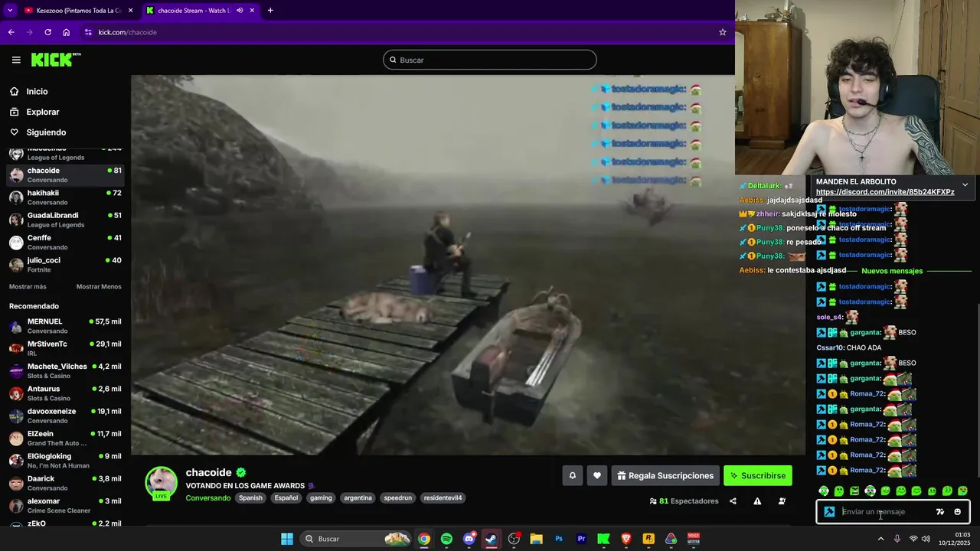Open Premiere Pro from the taskbar
Image resolution: width=980 pixels, height=551 pixels.
(x=581, y=539)
